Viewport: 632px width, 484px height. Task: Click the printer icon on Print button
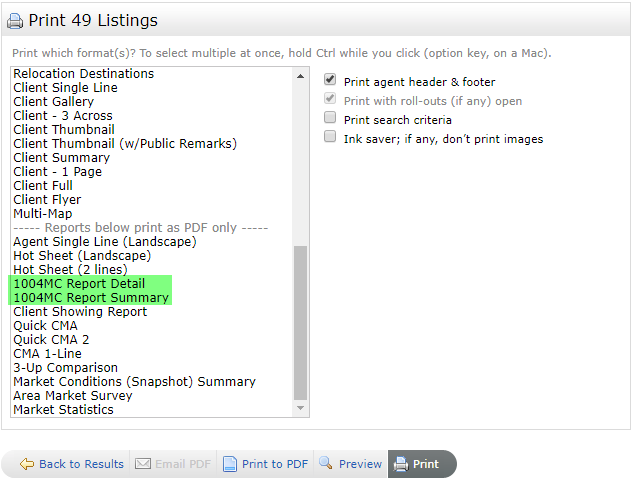click(401, 464)
